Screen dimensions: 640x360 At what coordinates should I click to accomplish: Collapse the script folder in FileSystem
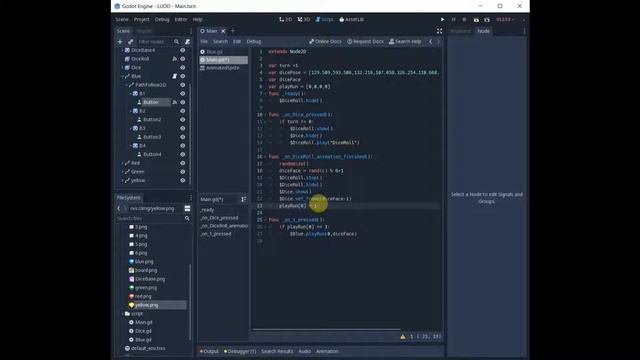(123, 314)
